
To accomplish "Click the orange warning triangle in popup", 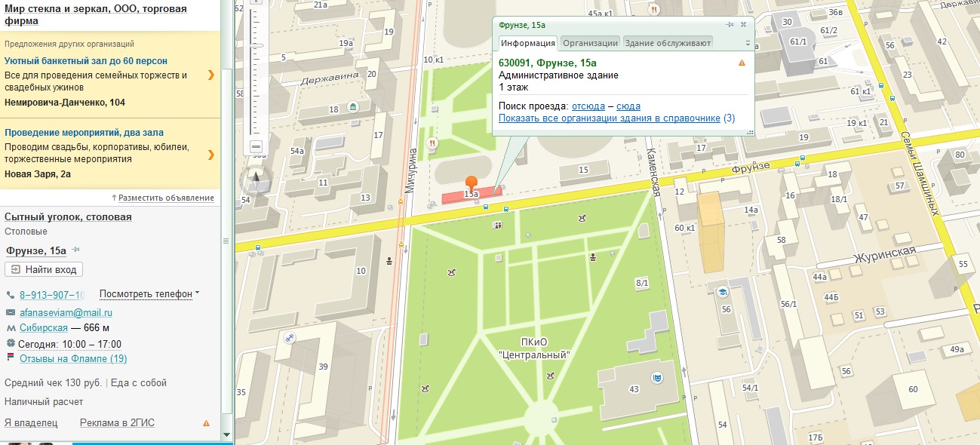I will 742,63.
